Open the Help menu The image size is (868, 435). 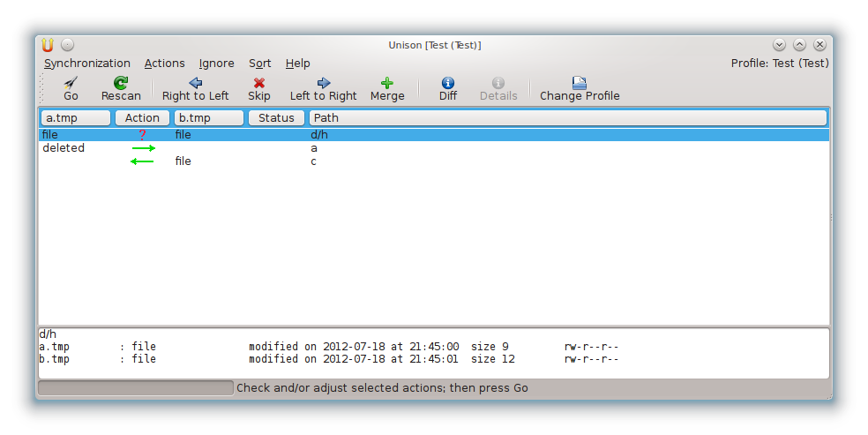(x=297, y=64)
